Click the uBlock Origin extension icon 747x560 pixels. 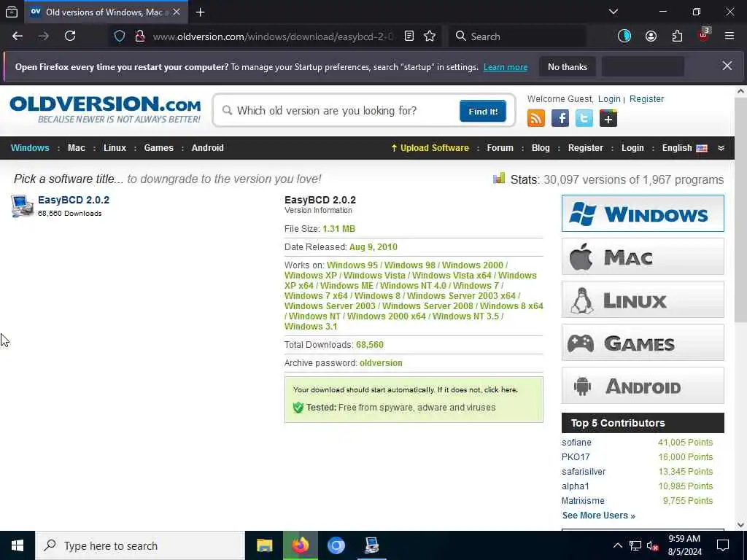703,35
